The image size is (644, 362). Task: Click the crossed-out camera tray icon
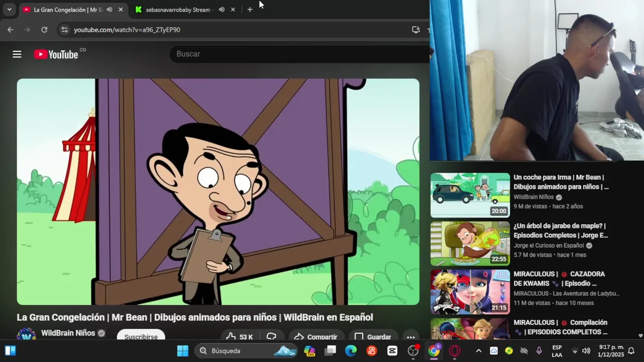point(524,351)
